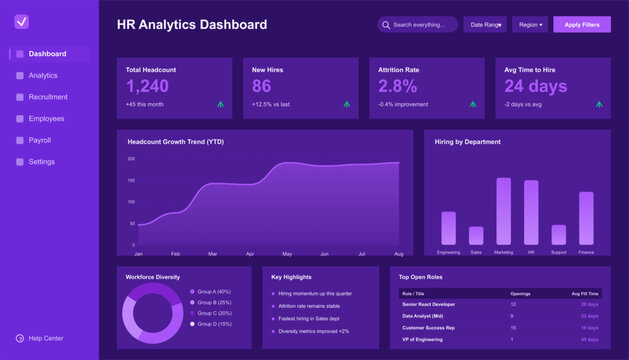Click the openings count for Senior React Developer

tap(513, 305)
